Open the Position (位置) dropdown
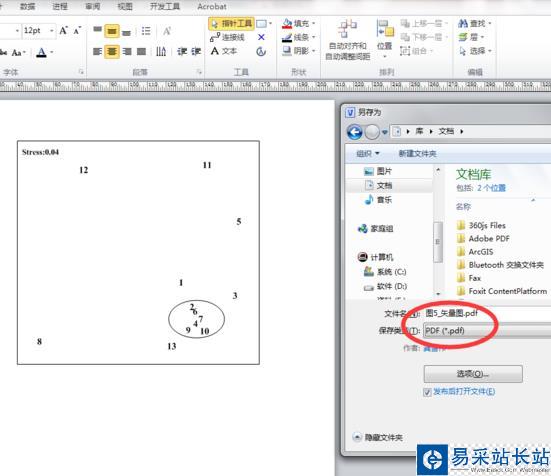Image resolution: width=551 pixels, height=476 pixels. click(x=385, y=39)
